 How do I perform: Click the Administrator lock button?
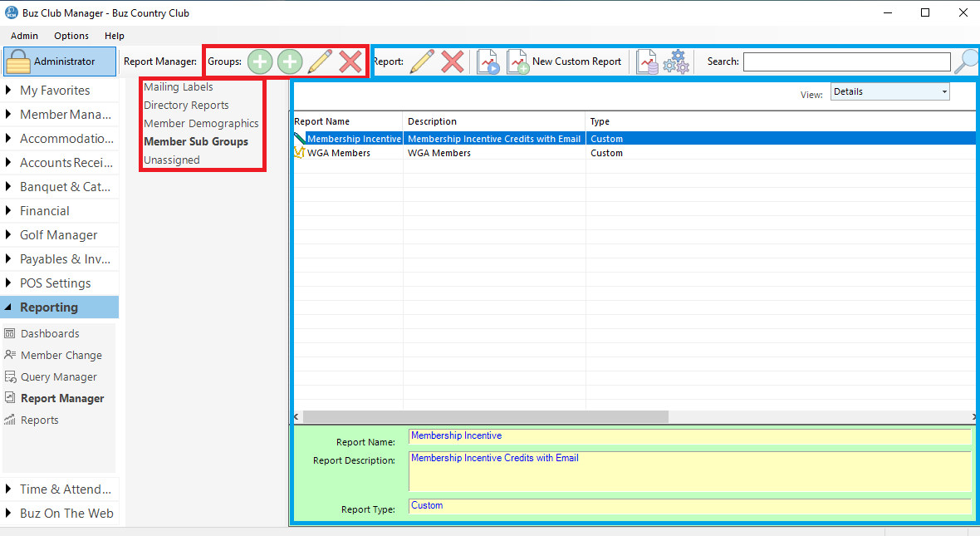(x=61, y=61)
